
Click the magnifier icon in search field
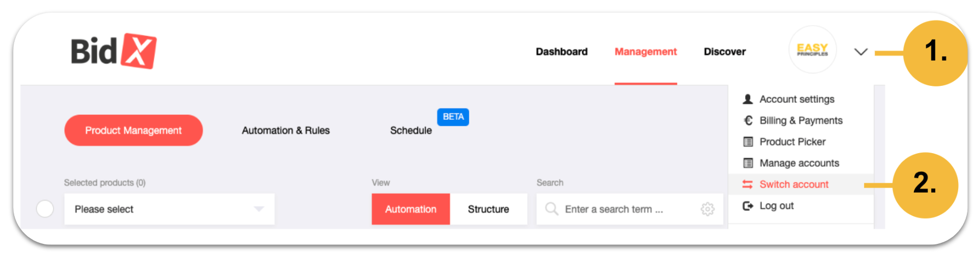tap(552, 209)
